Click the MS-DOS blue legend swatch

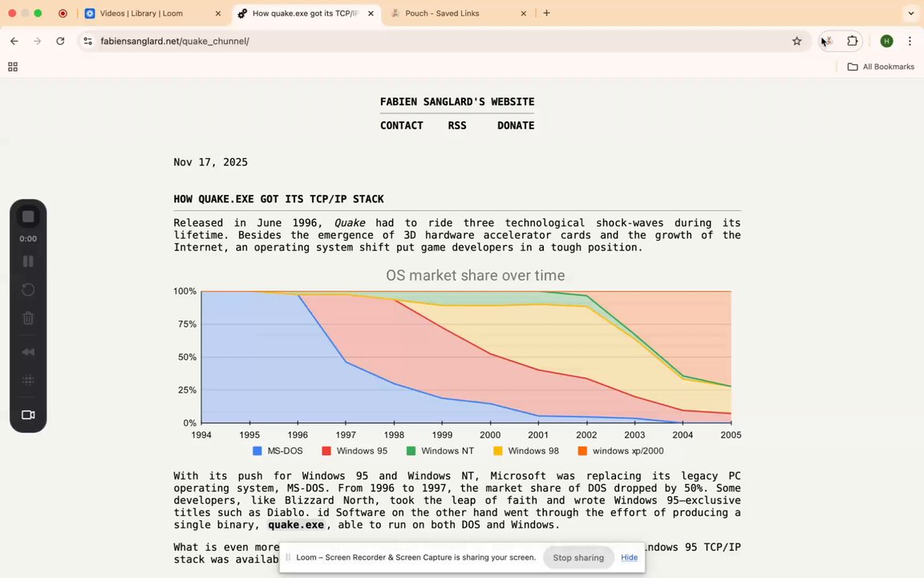click(257, 450)
